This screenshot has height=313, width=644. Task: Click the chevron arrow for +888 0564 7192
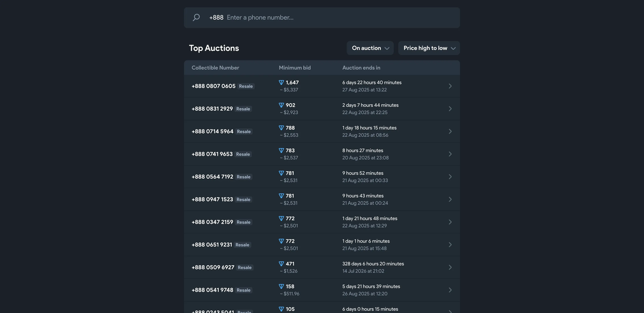tap(450, 177)
